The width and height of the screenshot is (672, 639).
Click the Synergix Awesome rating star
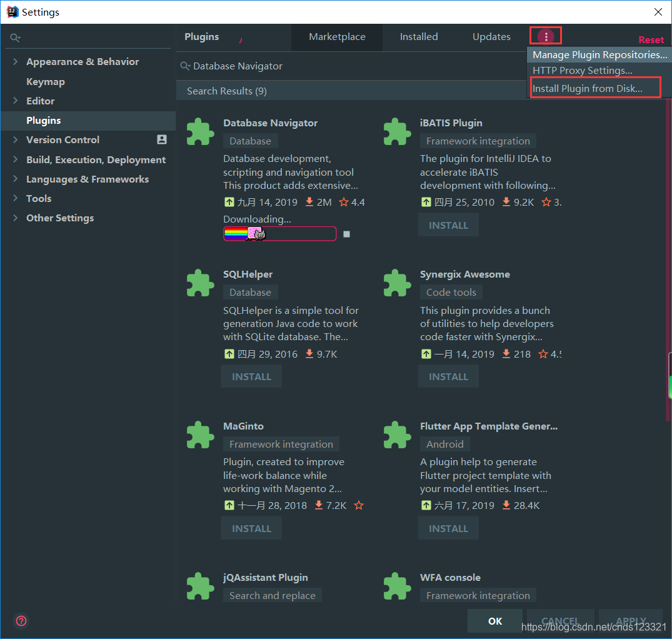tap(543, 354)
